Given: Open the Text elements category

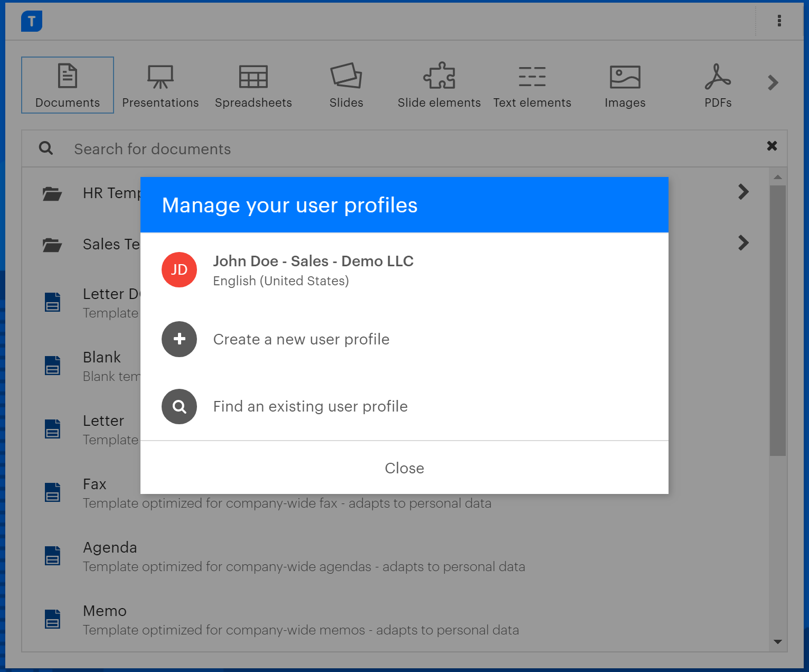Looking at the screenshot, I should click(x=532, y=85).
